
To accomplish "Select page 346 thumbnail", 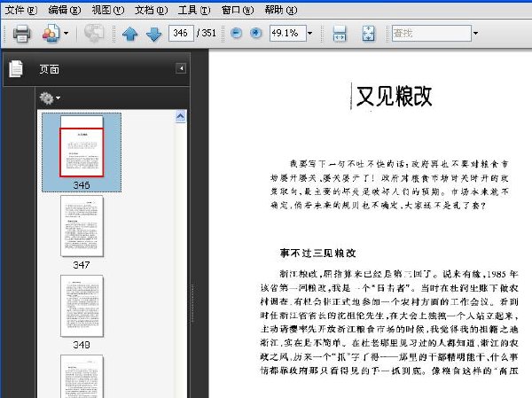I will click(x=82, y=152).
